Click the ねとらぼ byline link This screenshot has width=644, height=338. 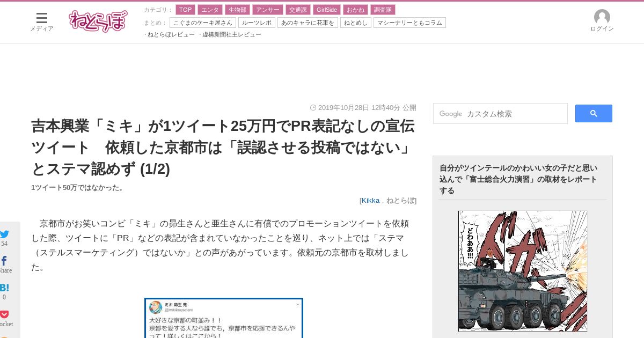tap(400, 200)
